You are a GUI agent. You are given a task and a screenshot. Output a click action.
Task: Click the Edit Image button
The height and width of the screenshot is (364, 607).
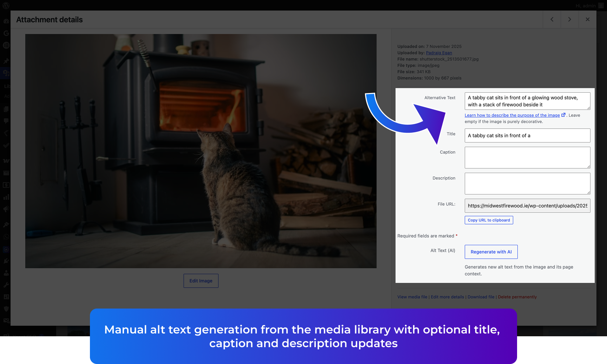tap(201, 281)
